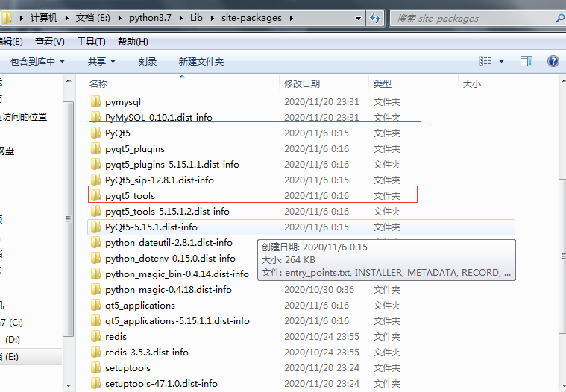Viewport: 566px width, 392px height.
Task: Click the file list vertical scrollbar thumb
Action: pos(563,256)
